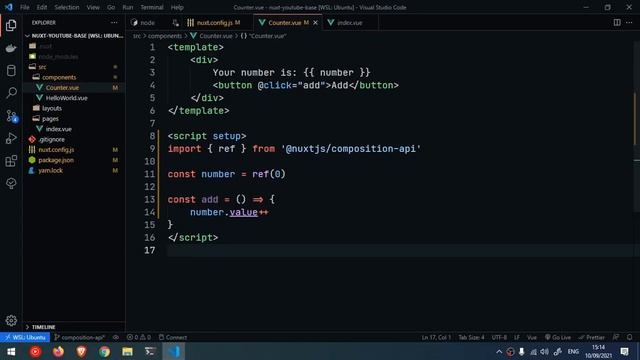Image resolution: width=640 pixels, height=360 pixels.
Task: Click the feedback icon in status bar
Action: click(616, 337)
